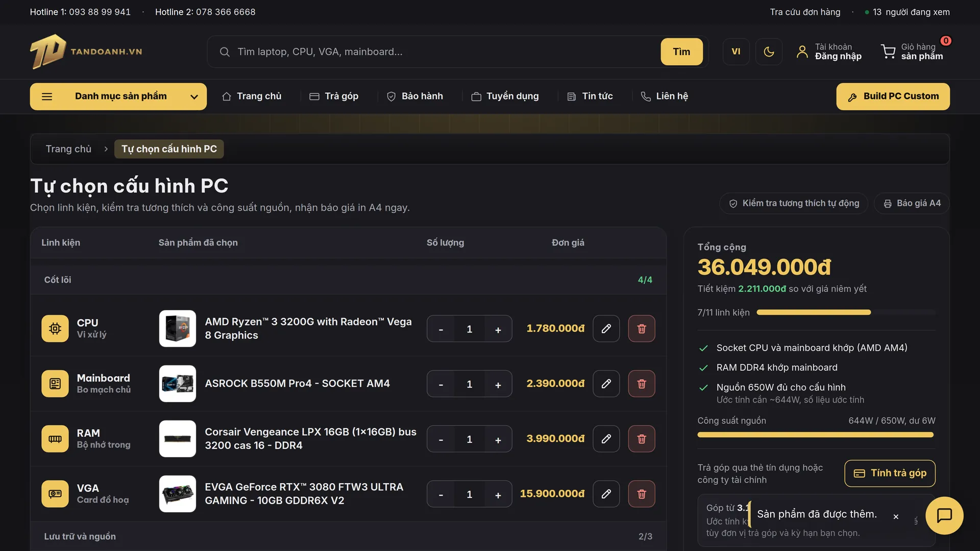The image size is (980, 551).
Task: Edit the Corsair Vengeance RAM selection
Action: 606,439
